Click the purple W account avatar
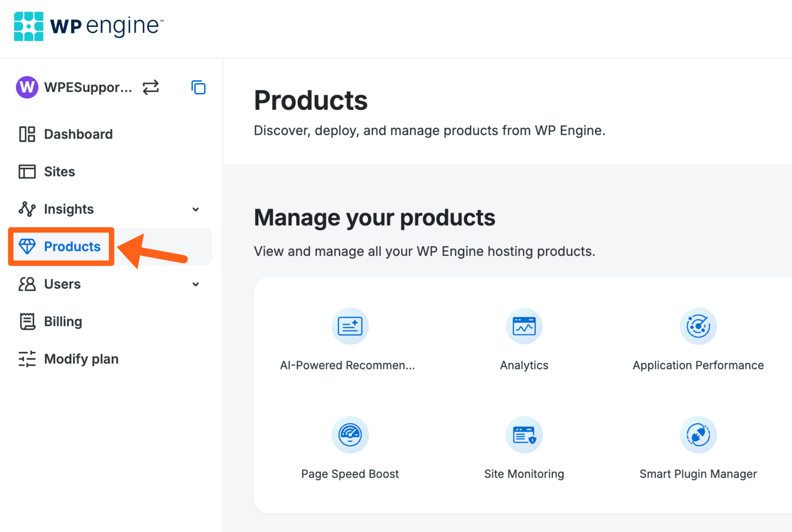 [x=27, y=87]
